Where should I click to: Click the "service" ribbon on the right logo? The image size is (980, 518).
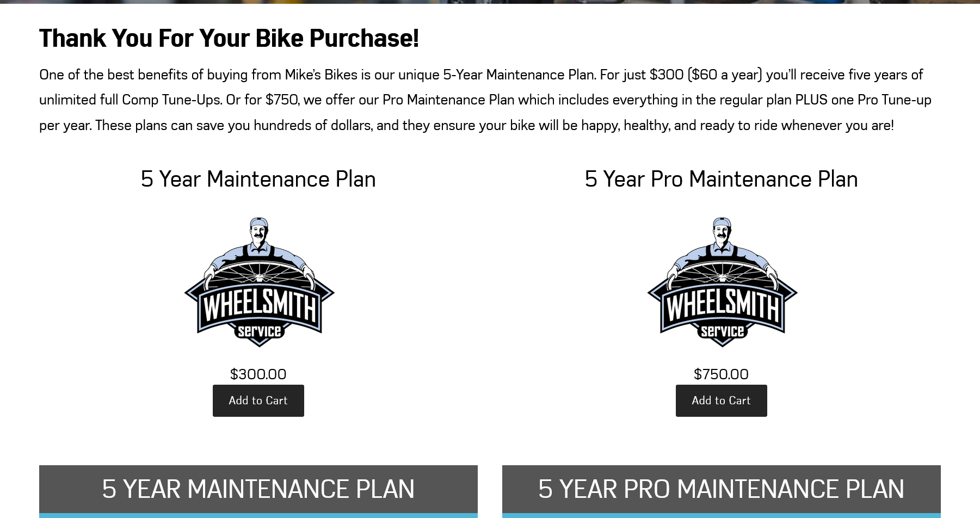coord(722,331)
